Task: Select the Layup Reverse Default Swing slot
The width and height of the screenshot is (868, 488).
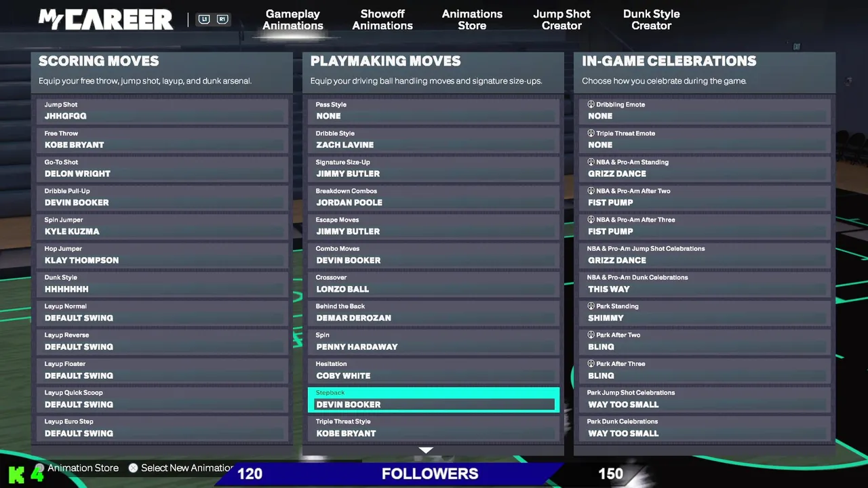Action: [x=163, y=342]
